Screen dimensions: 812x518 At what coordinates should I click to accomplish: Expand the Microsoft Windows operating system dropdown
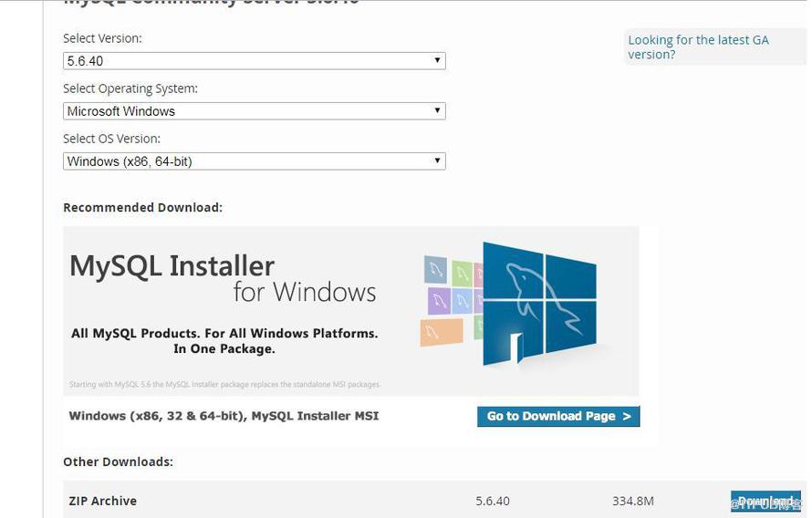click(x=254, y=111)
